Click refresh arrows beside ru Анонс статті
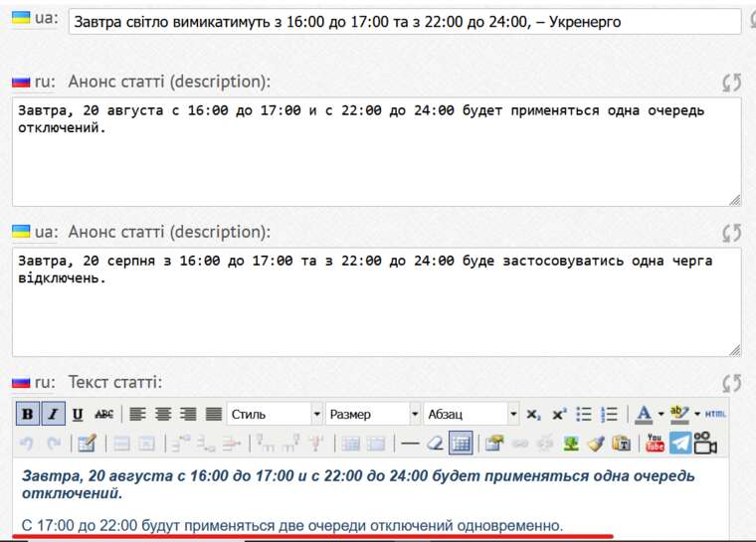This screenshot has width=756, height=542. (x=732, y=83)
